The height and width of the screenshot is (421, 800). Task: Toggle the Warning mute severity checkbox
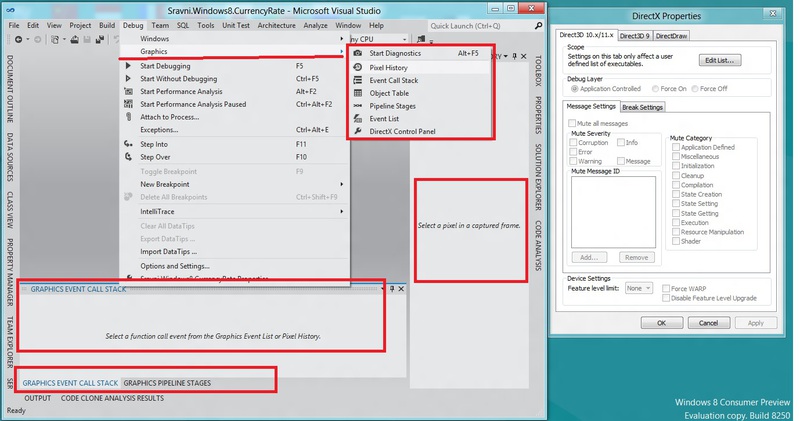coord(573,161)
